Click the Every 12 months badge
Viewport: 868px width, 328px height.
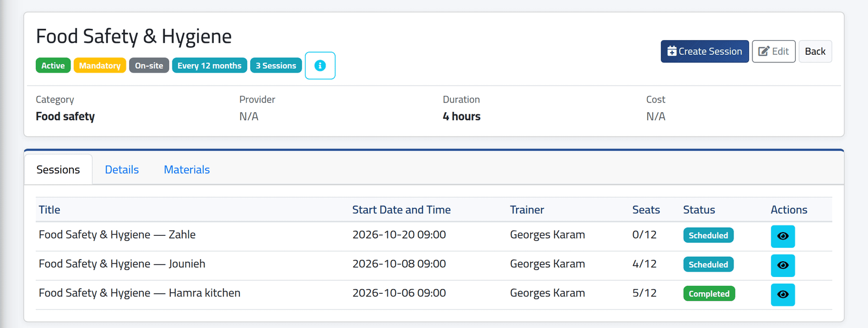click(209, 66)
